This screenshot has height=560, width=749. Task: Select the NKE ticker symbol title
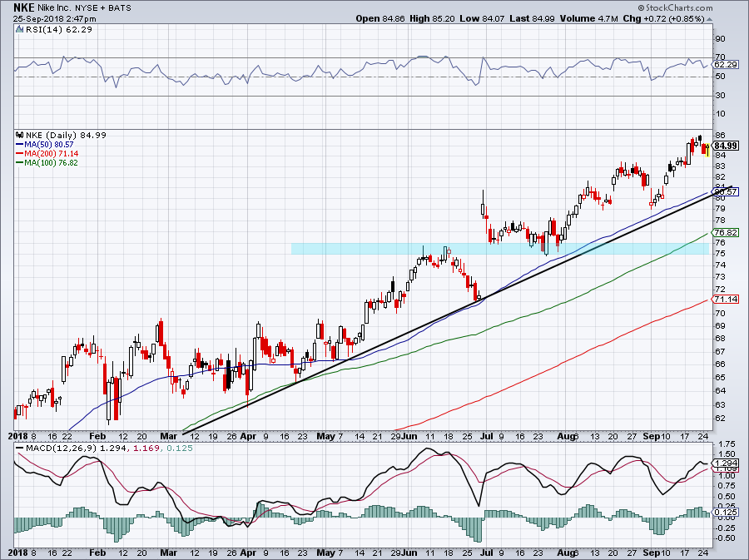24,7
